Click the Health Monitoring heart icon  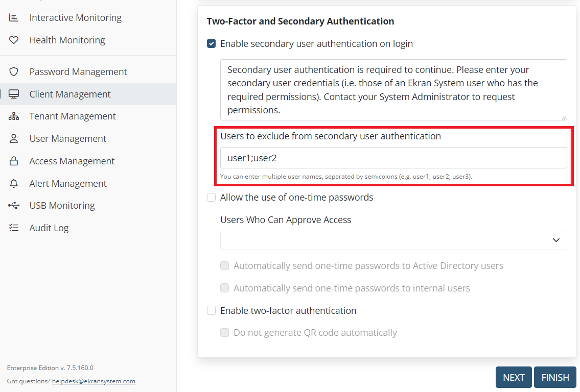[14, 40]
